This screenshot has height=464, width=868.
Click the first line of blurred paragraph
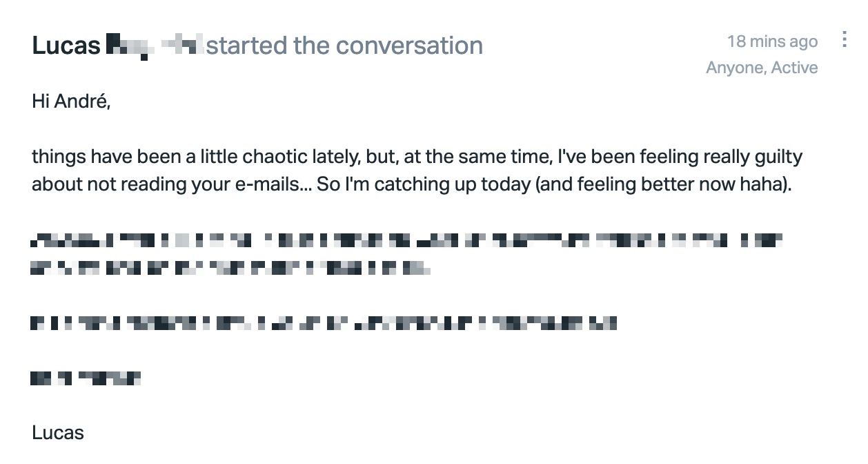coord(408,241)
